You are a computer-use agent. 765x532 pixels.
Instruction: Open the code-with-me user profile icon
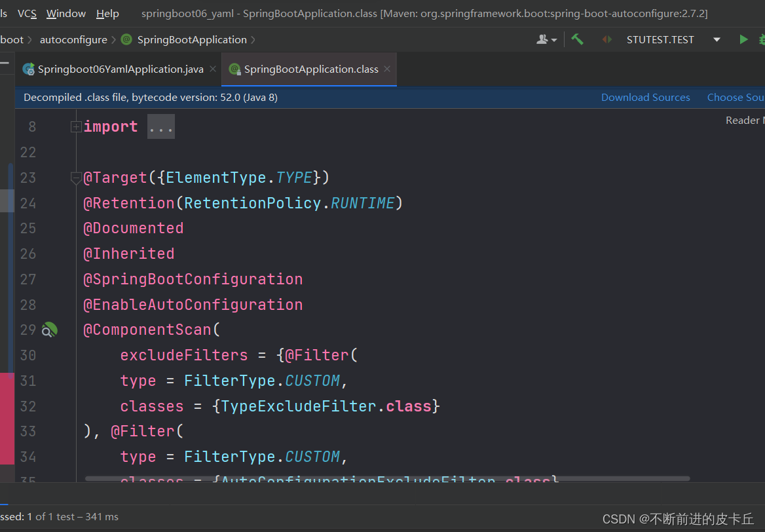[545, 39]
